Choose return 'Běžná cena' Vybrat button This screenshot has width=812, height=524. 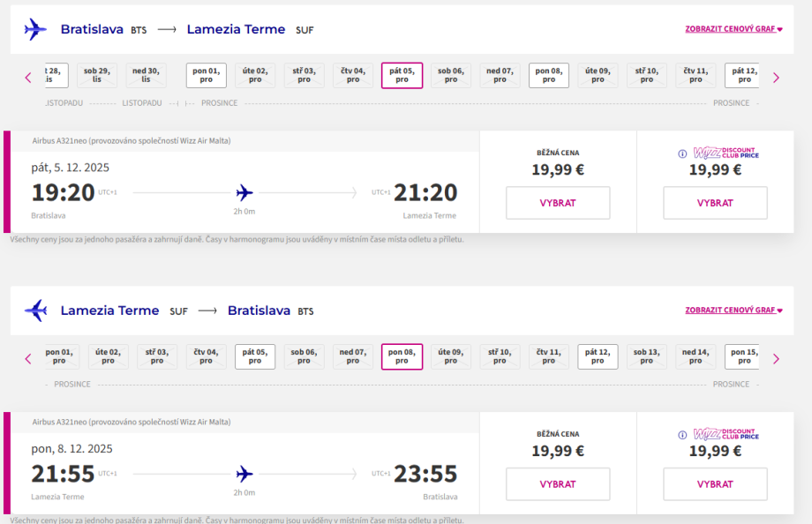558,484
